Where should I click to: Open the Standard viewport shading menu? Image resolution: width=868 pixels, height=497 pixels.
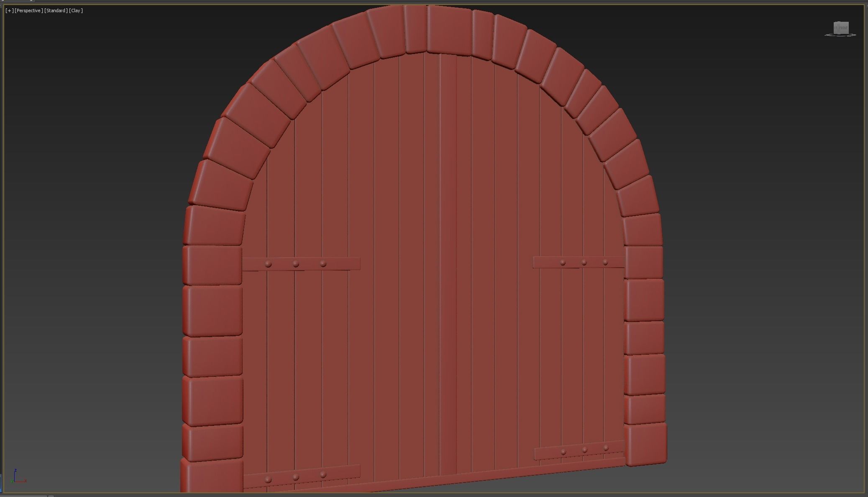tap(56, 10)
